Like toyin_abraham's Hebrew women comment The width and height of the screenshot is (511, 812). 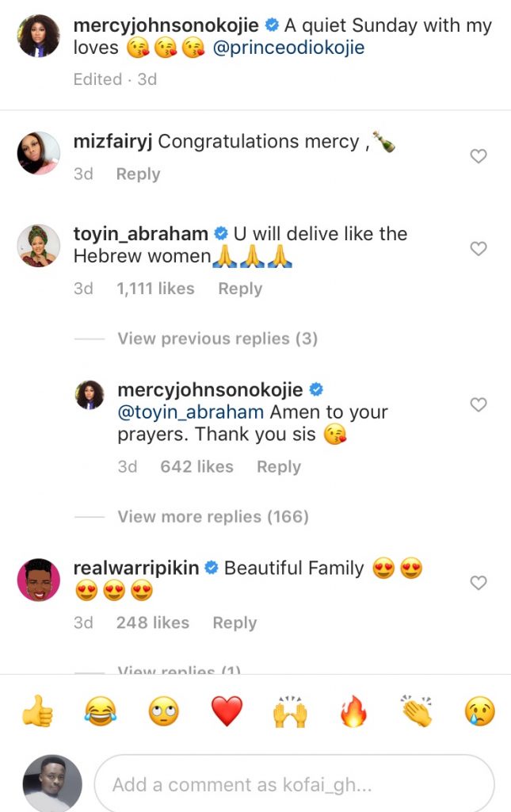click(x=479, y=249)
